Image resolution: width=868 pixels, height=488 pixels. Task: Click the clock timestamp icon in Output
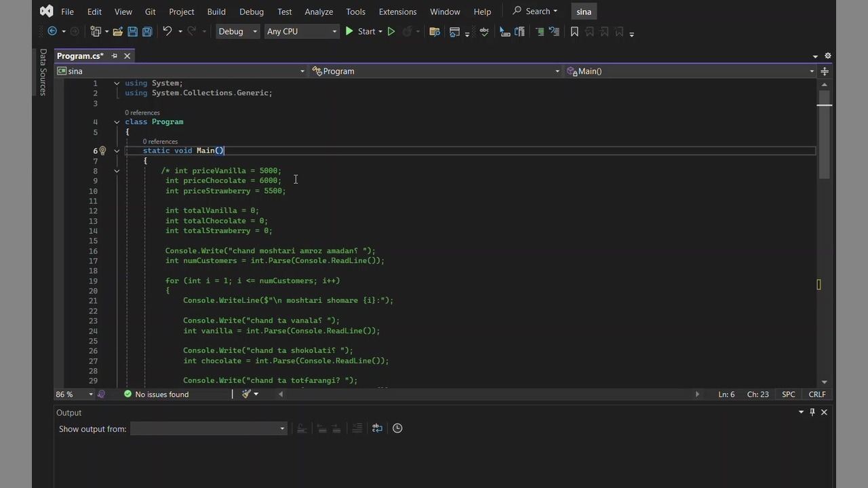(x=397, y=428)
